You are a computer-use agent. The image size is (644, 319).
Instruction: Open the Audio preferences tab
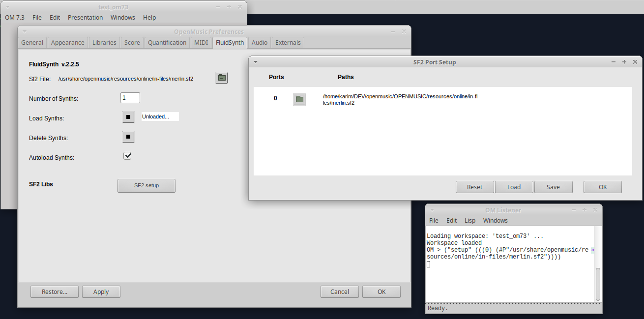260,43
